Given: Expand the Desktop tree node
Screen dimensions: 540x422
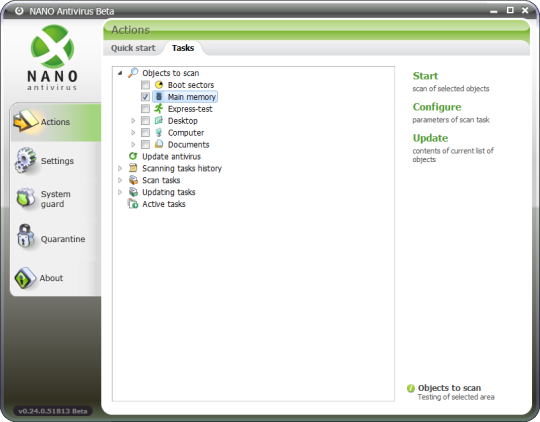Looking at the screenshot, I should [x=133, y=121].
